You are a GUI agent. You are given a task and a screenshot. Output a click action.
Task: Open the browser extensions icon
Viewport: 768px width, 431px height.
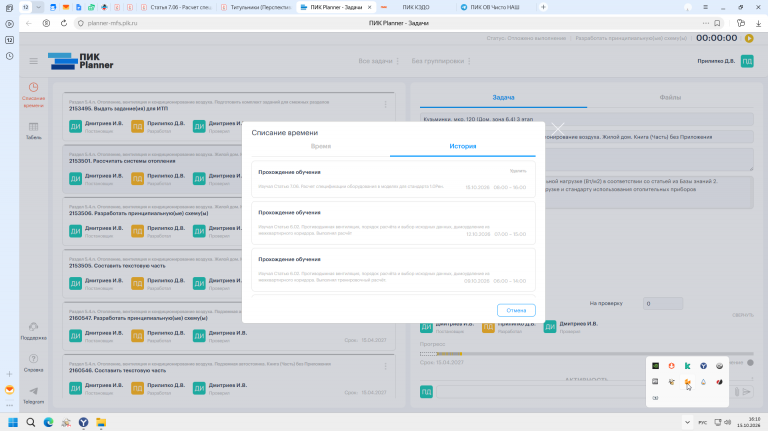(741, 23)
